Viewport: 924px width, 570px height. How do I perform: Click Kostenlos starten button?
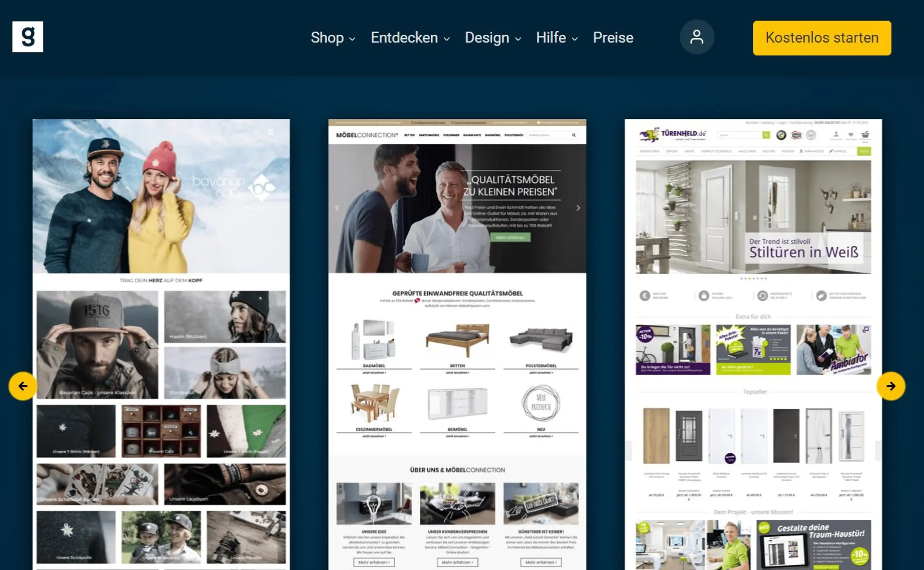coord(822,38)
